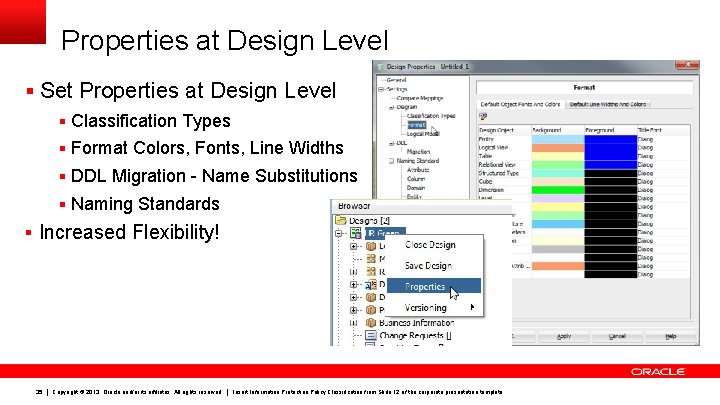
Task: Pick the Table blue foreground swatch
Action: coord(611,156)
